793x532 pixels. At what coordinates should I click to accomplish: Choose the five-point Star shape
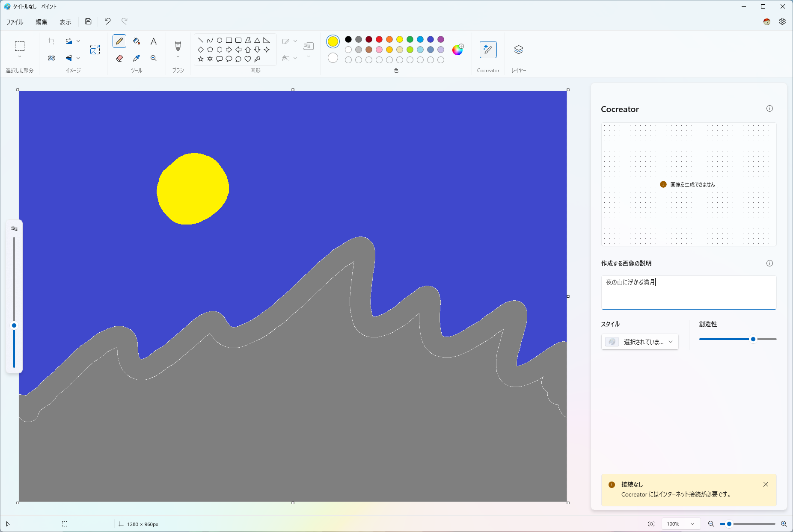201,59
